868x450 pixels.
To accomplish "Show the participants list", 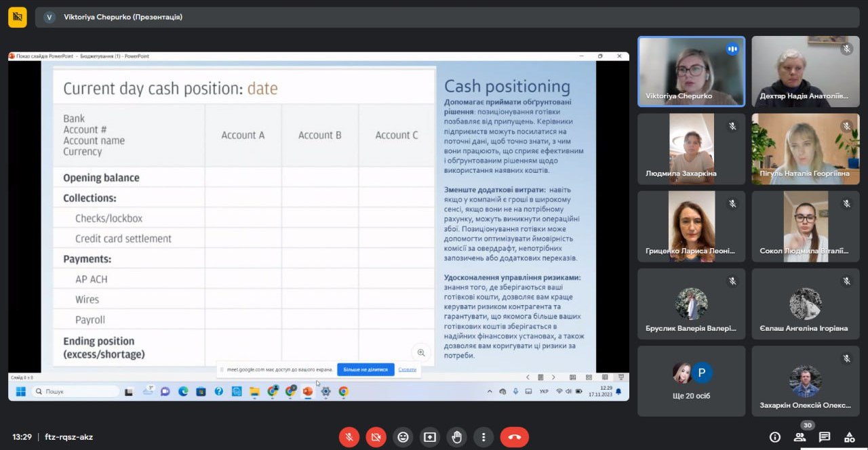I will pos(800,437).
